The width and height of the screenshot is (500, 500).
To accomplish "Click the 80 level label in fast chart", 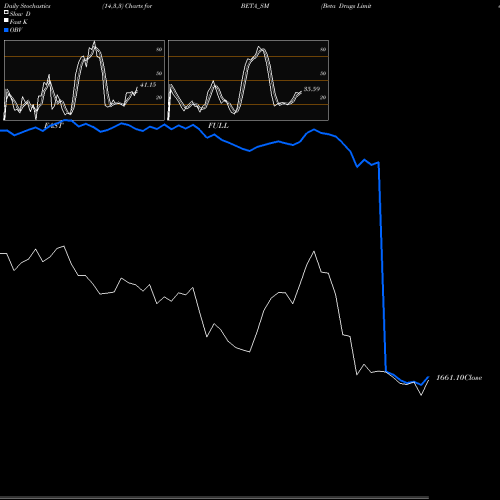I will point(159,49).
